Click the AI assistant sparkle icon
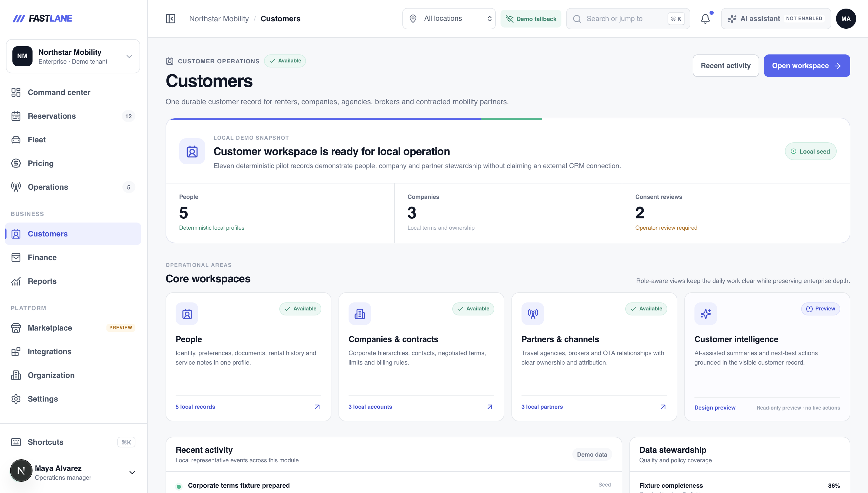The image size is (868, 493). 732,19
